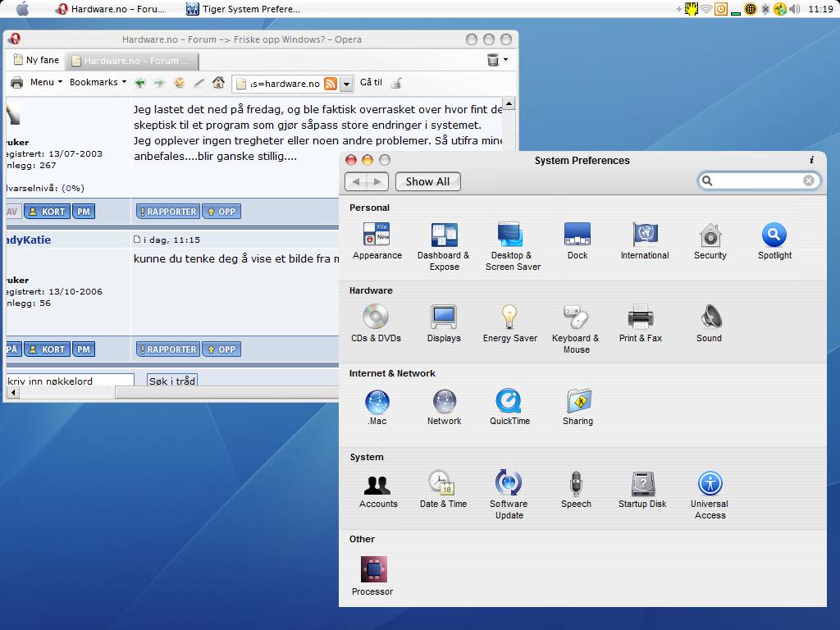Switch to the Ny fane tab
The image size is (840, 630).
coord(35,61)
